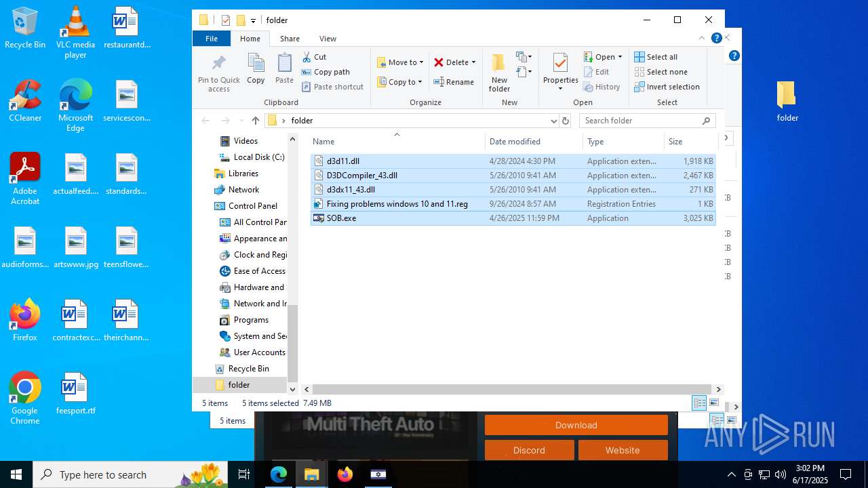The width and height of the screenshot is (868, 488).
Task: Select the d3dx11_43.dll file
Action: coord(513,190)
